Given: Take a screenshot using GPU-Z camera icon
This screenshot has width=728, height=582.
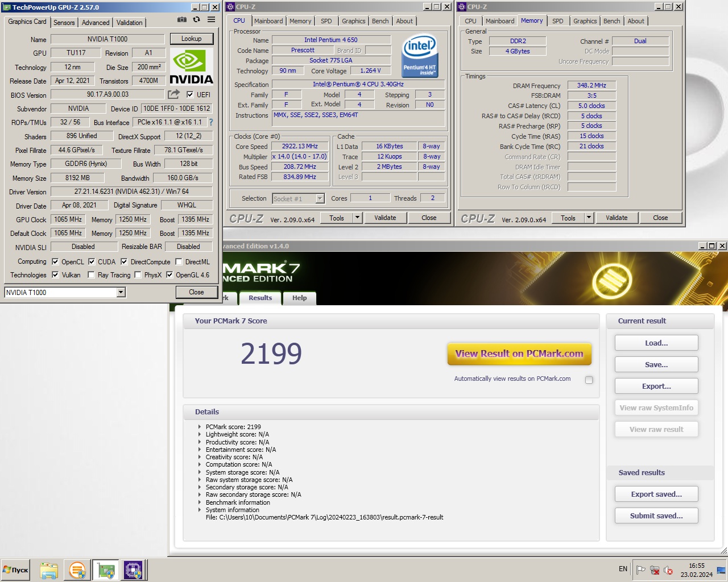Looking at the screenshot, I should click(182, 19).
